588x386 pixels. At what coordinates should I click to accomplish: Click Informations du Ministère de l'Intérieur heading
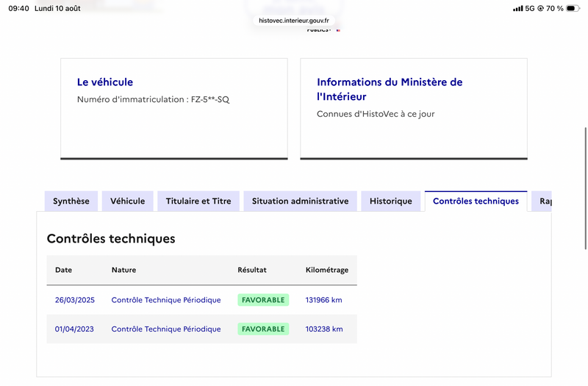coord(390,89)
